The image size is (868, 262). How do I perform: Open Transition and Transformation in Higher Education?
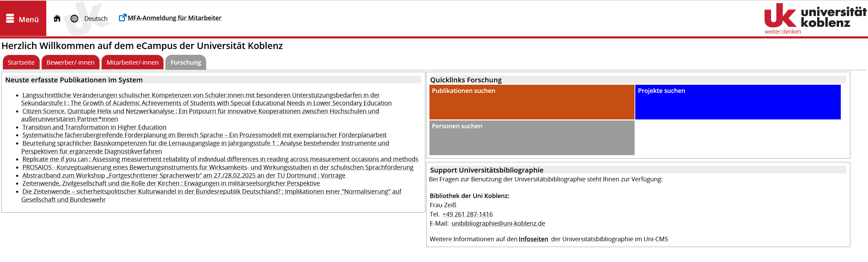94,127
